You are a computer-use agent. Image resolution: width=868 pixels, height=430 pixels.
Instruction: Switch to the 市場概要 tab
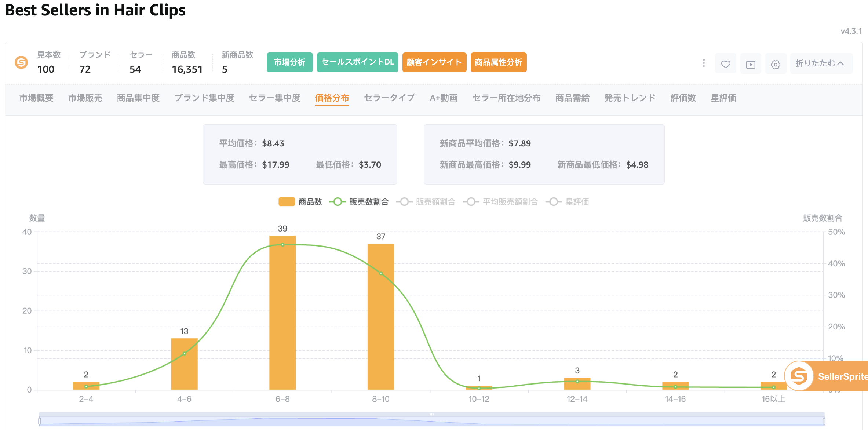pos(36,98)
